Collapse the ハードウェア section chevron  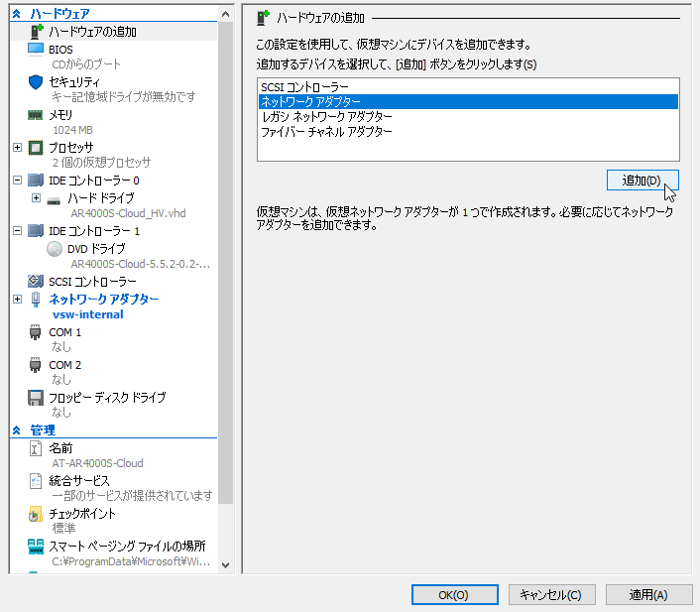(x=17, y=14)
